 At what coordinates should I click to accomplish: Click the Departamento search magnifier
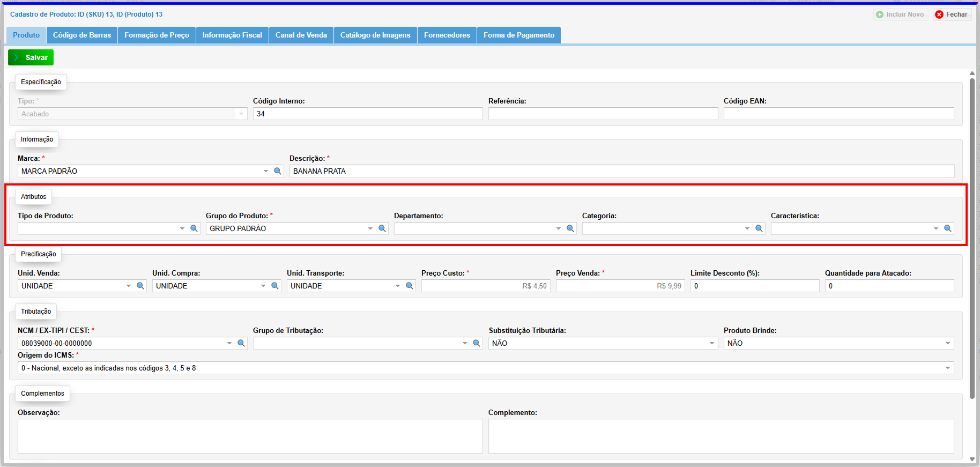[570, 228]
